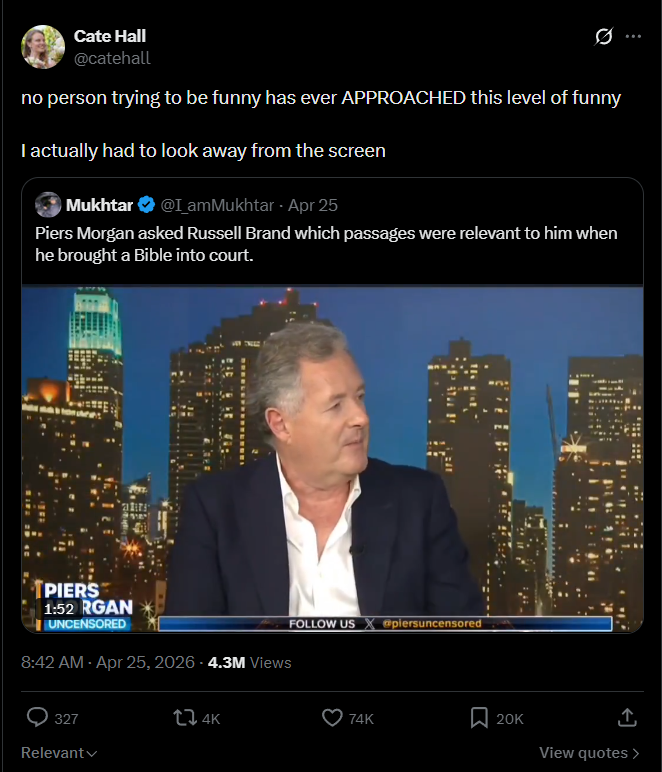Click the @catehall handle
Screen dimensions: 662x772
[x=112, y=58]
